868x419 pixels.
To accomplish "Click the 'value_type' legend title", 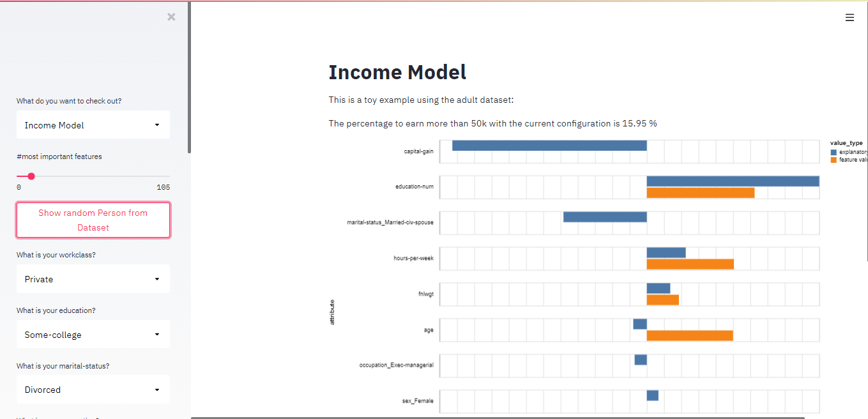I will pos(846,143).
